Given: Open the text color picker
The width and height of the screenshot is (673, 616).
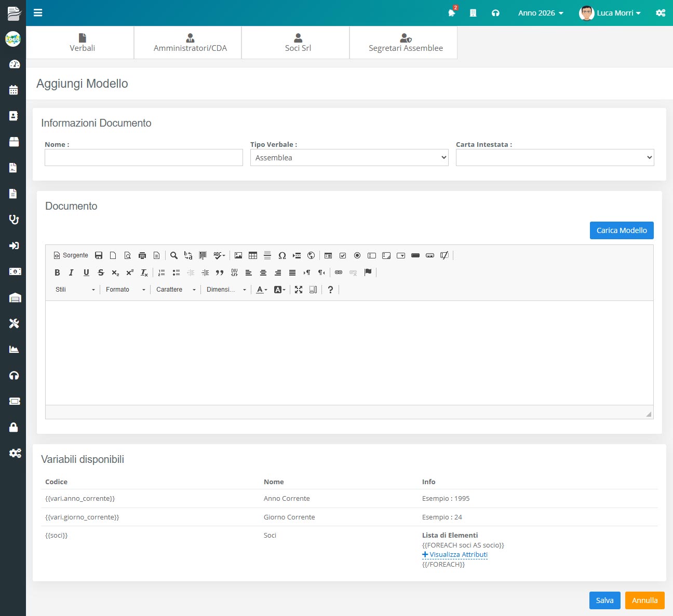Looking at the screenshot, I should pyautogui.click(x=262, y=290).
